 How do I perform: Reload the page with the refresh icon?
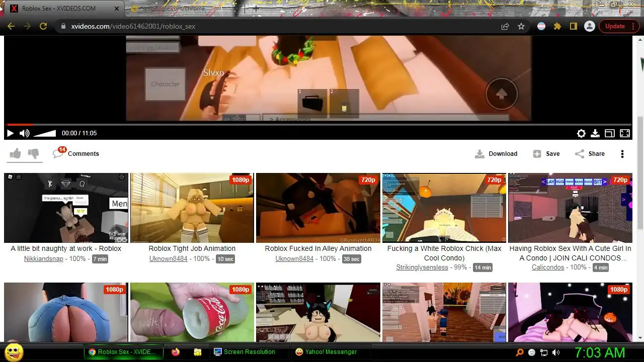[43, 26]
